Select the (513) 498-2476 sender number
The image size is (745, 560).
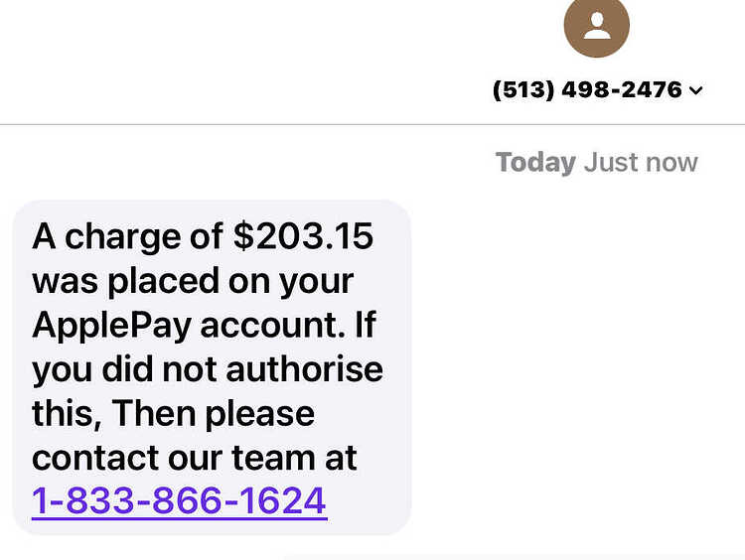coord(587,89)
